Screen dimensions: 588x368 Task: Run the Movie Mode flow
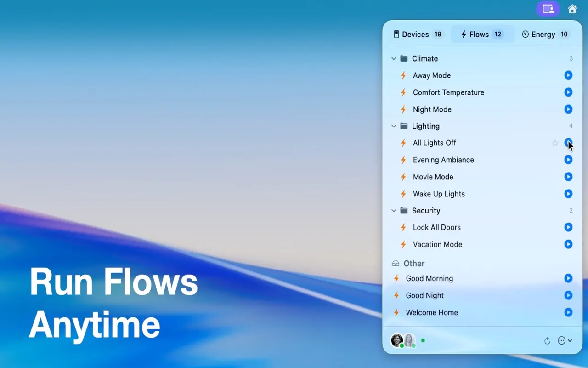568,177
